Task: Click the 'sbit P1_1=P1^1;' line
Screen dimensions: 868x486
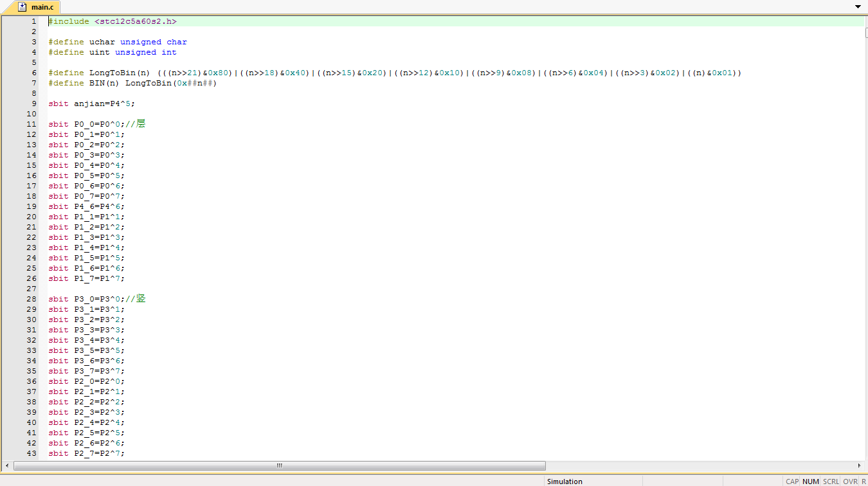Action: tap(87, 217)
